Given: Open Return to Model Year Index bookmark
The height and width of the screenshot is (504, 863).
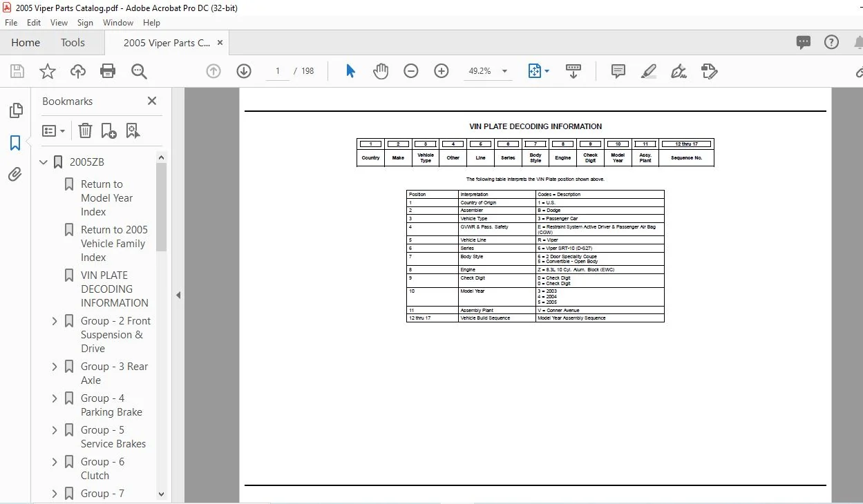Looking at the screenshot, I should point(106,198).
